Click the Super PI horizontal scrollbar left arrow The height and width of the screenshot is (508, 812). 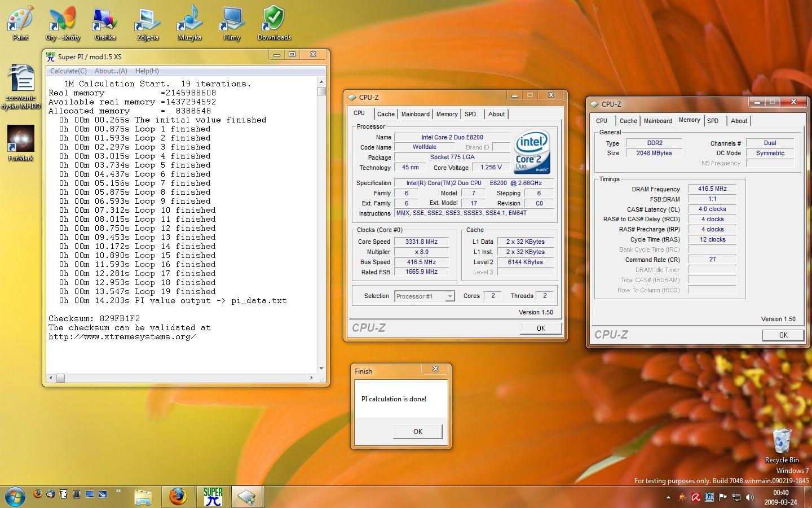coord(51,378)
